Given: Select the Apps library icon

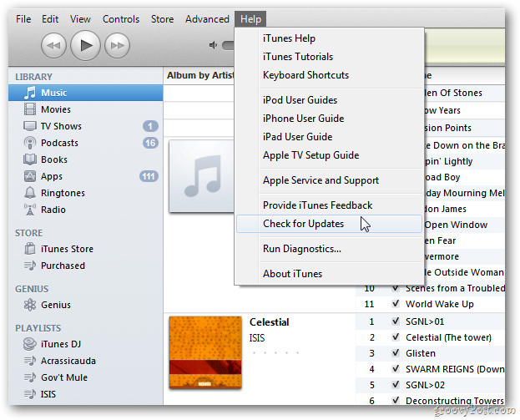Looking at the screenshot, I should 29,176.
